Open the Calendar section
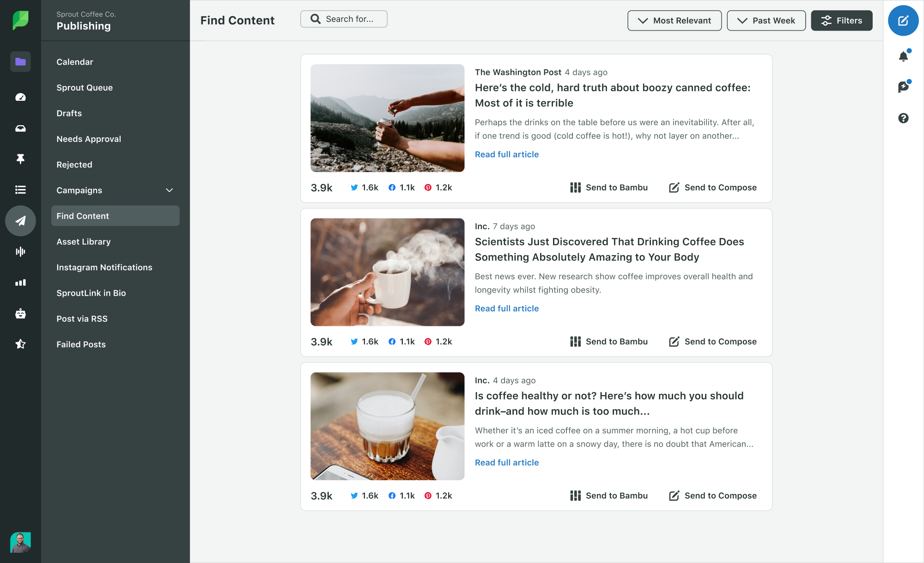 (x=74, y=61)
